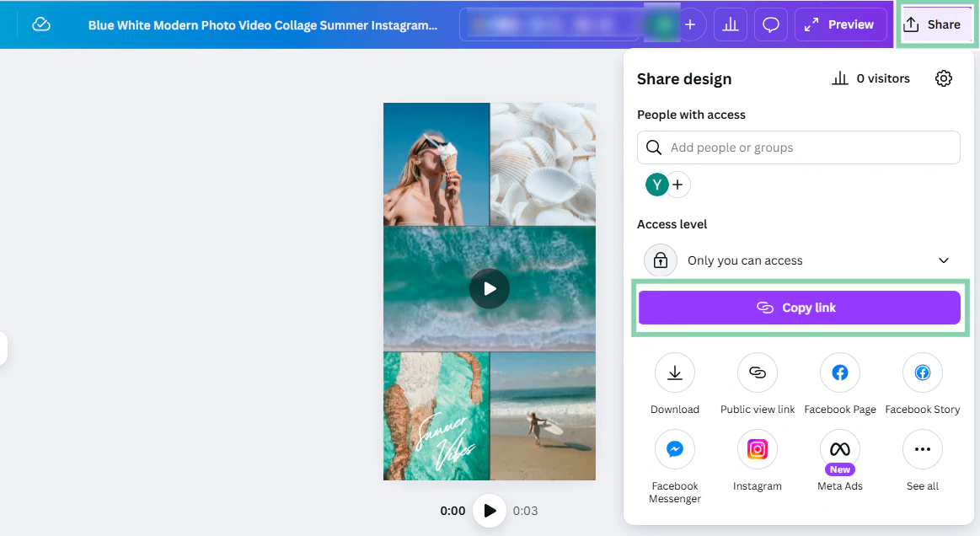Select the seashells photo

tap(544, 163)
